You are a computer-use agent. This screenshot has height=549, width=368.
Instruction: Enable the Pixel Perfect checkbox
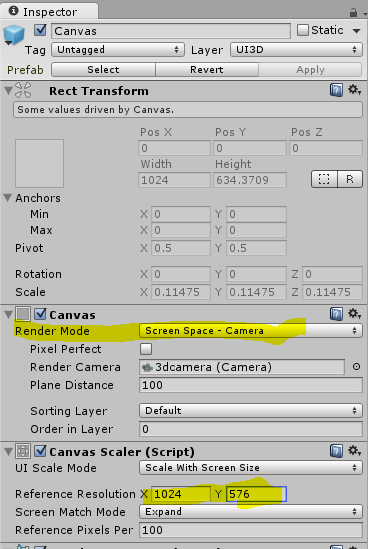tap(146, 349)
